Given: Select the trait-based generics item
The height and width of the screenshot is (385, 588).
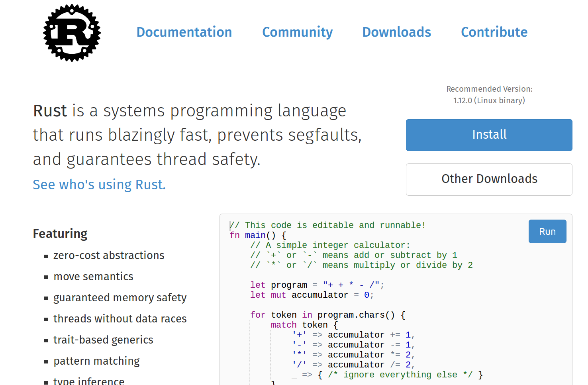Looking at the screenshot, I should [103, 340].
